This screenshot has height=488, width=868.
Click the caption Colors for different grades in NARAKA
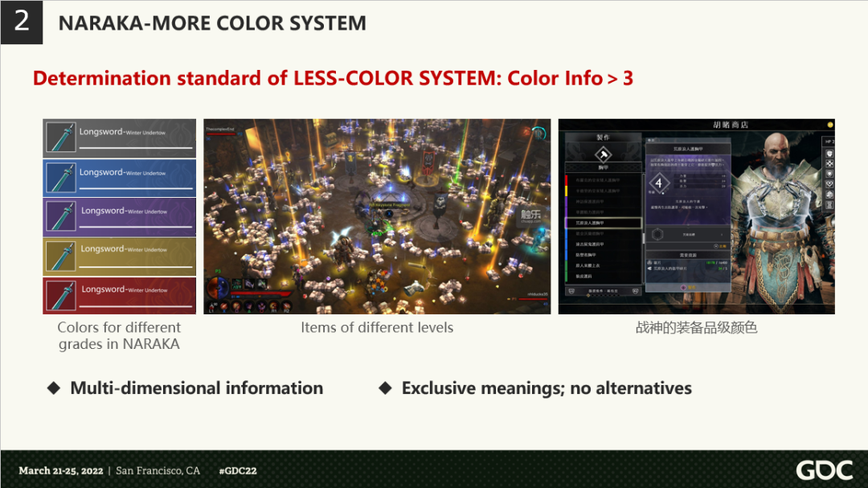(x=119, y=336)
